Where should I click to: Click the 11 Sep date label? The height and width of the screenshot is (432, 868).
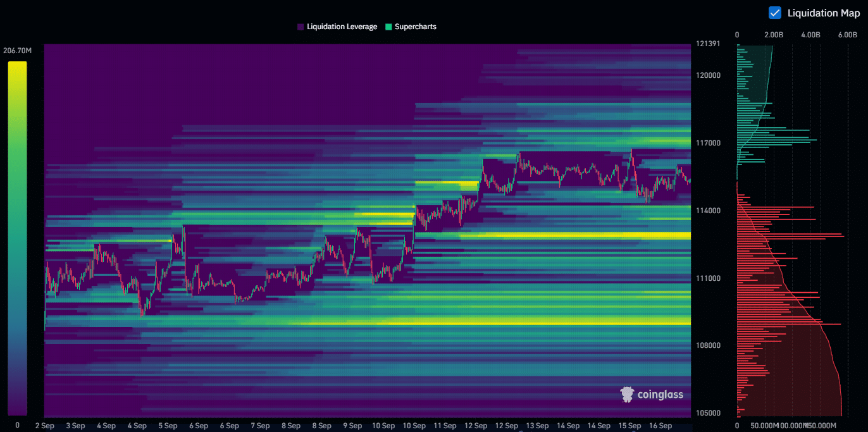[x=445, y=426]
